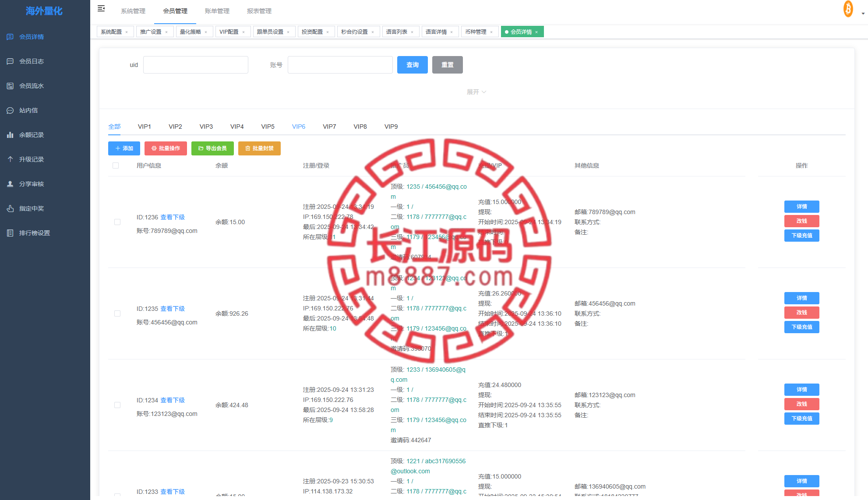Close the 推广设置 tab
This screenshot has height=500, width=868.
pos(166,32)
